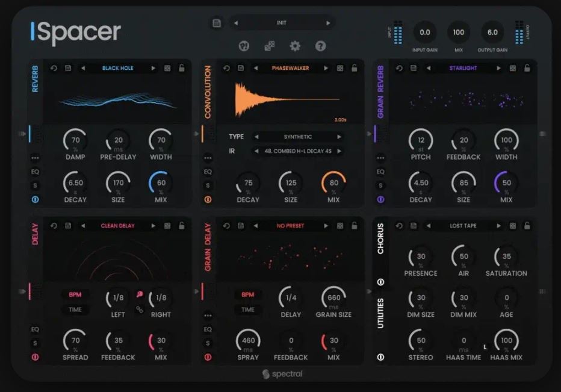Save the Reverb module preset
Image resolution: width=561 pixels, height=392 pixels.
[x=68, y=68]
